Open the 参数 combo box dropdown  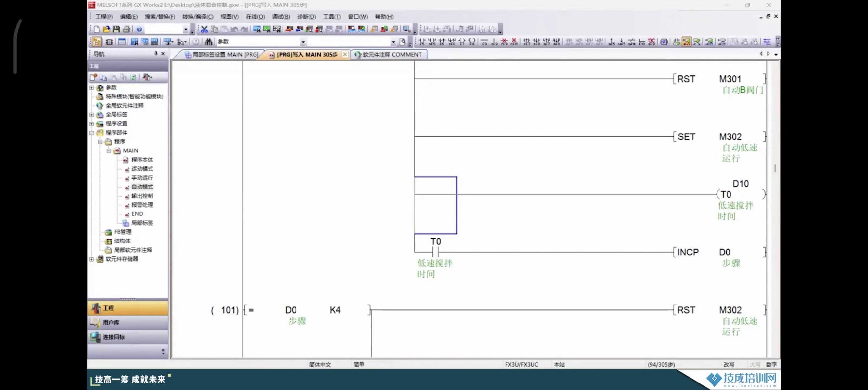(303, 42)
